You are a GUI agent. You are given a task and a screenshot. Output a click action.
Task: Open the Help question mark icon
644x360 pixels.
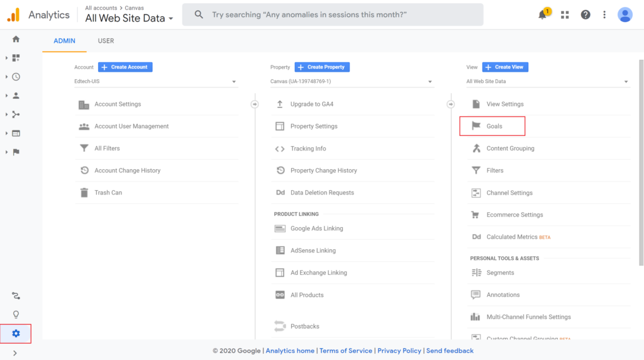click(x=586, y=15)
